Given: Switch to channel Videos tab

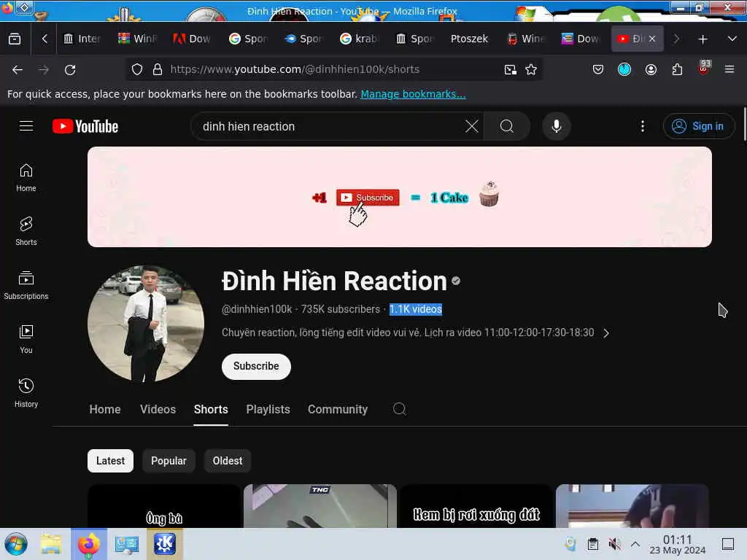Looking at the screenshot, I should pos(158,409).
